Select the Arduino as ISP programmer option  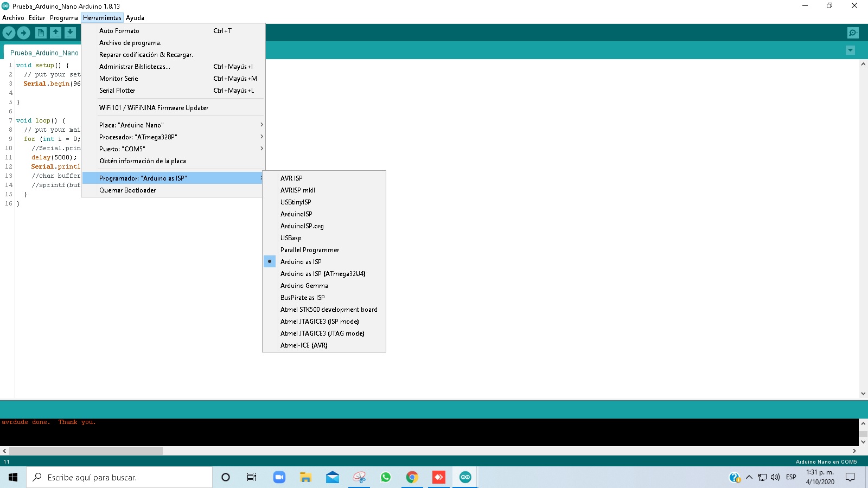[324, 262]
